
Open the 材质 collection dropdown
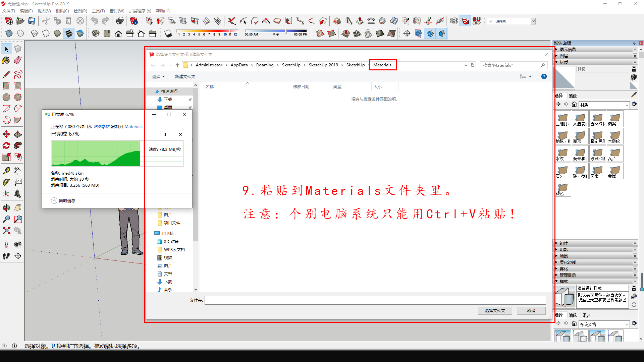(627, 105)
